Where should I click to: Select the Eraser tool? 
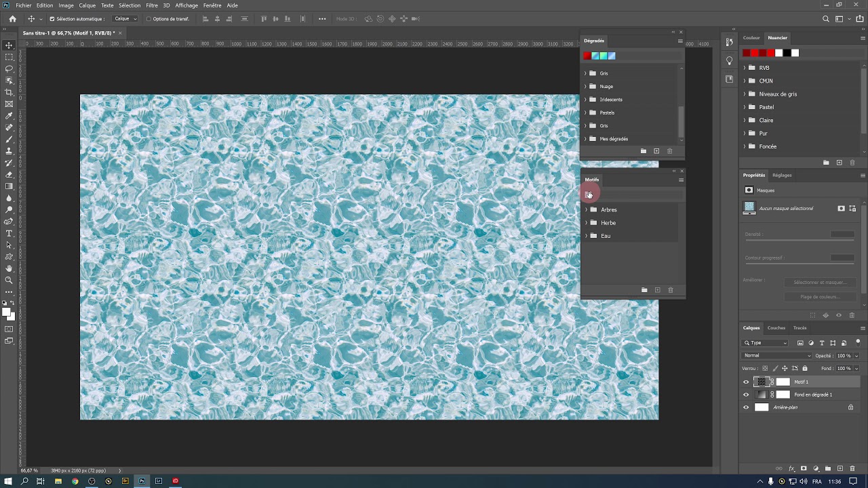coord(9,174)
